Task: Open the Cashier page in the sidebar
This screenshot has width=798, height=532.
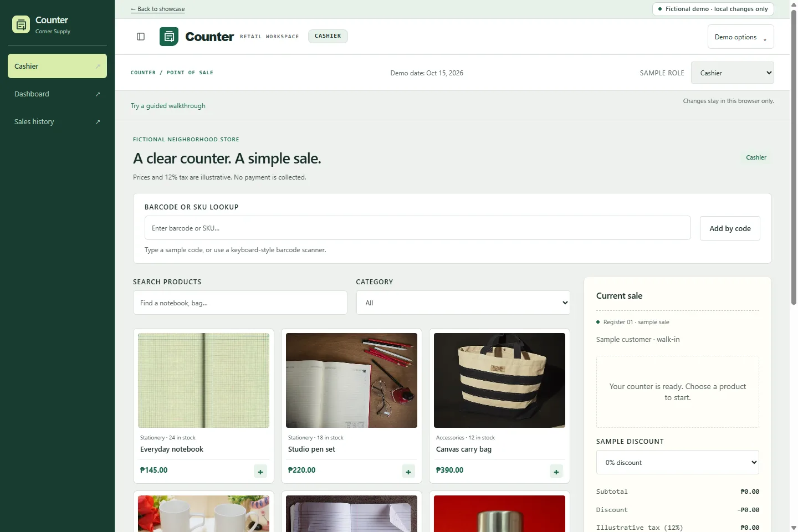Action: [x=57, y=66]
